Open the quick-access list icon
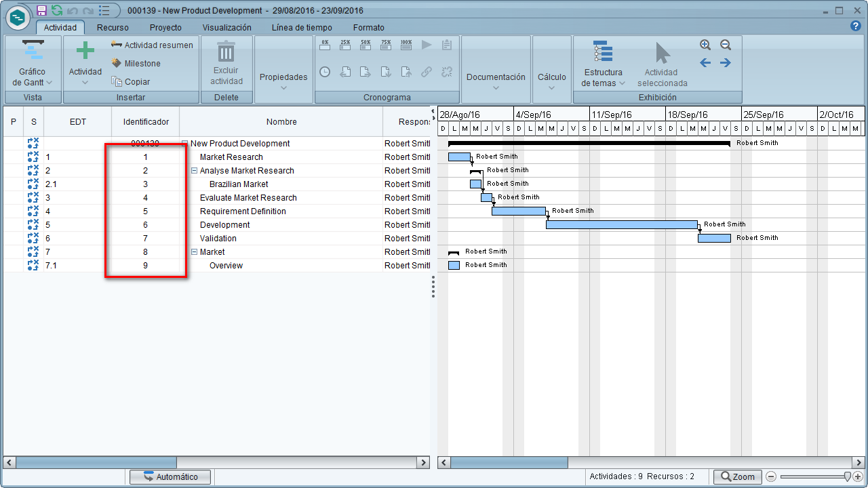This screenshot has width=868, height=488. click(104, 10)
